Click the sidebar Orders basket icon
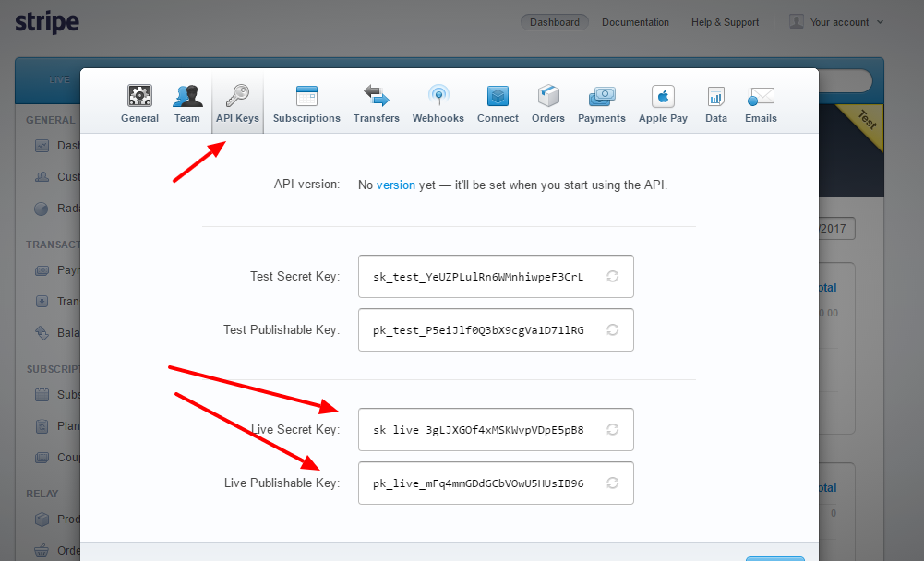The width and height of the screenshot is (924, 561). pyautogui.click(x=42, y=551)
